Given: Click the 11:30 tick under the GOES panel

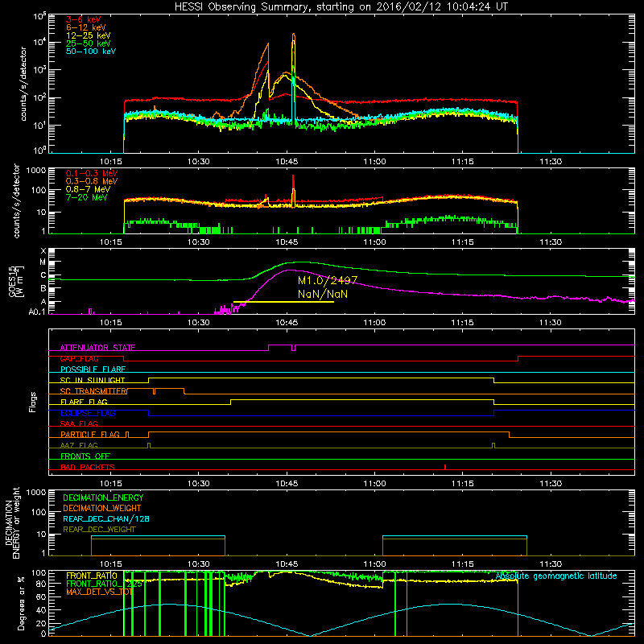Looking at the screenshot, I should pyautogui.click(x=551, y=323).
